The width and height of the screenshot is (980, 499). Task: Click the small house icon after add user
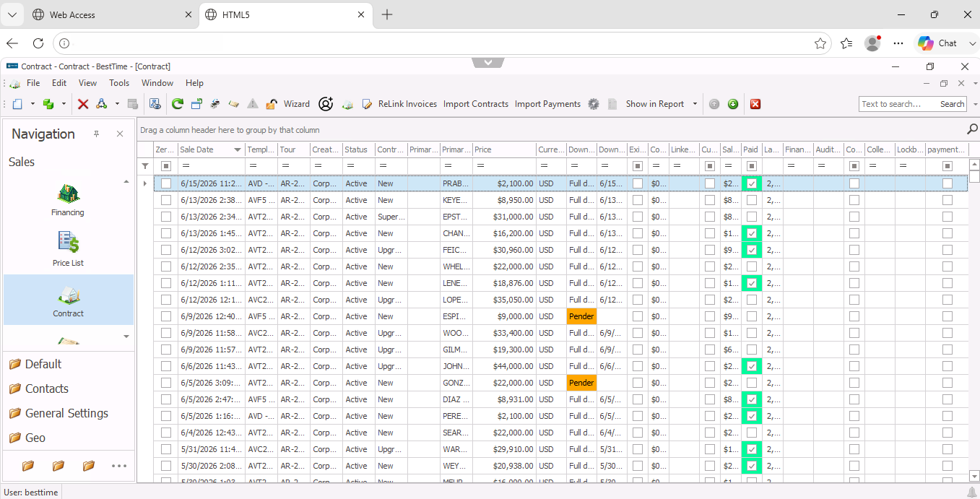tap(348, 104)
